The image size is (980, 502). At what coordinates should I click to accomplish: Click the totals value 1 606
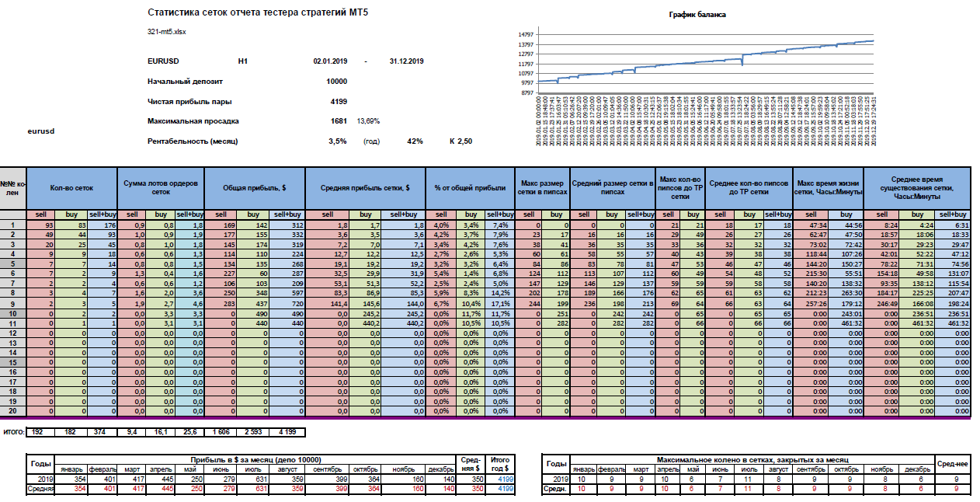(x=222, y=431)
